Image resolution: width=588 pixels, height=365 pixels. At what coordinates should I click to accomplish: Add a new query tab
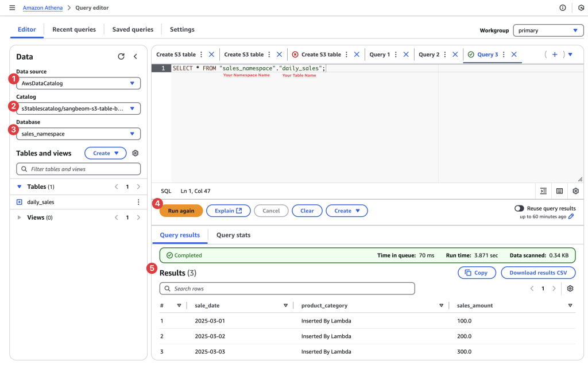(555, 55)
